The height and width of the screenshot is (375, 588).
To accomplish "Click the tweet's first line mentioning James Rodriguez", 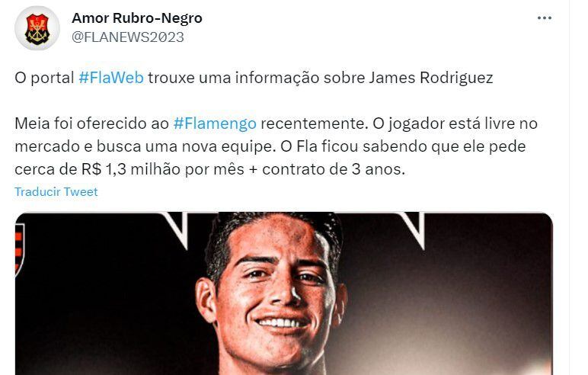I will pos(254,78).
